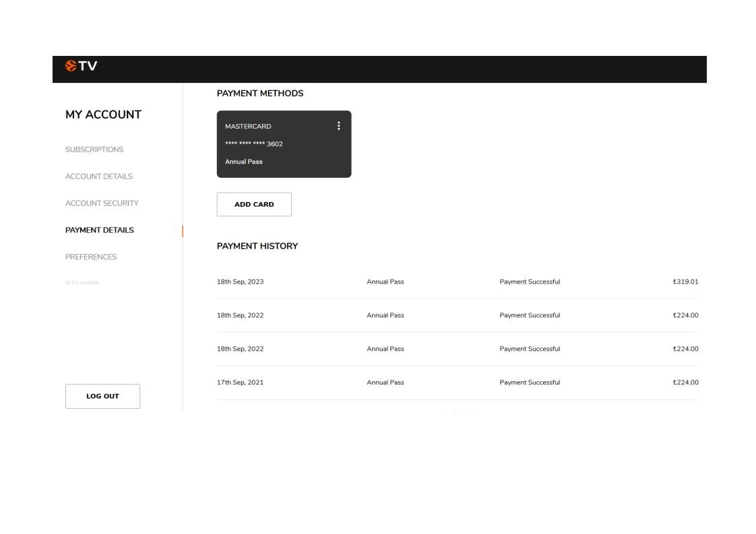Click the Add Card button
Image resolution: width=756 pixels, height=534 pixels.
254,205
